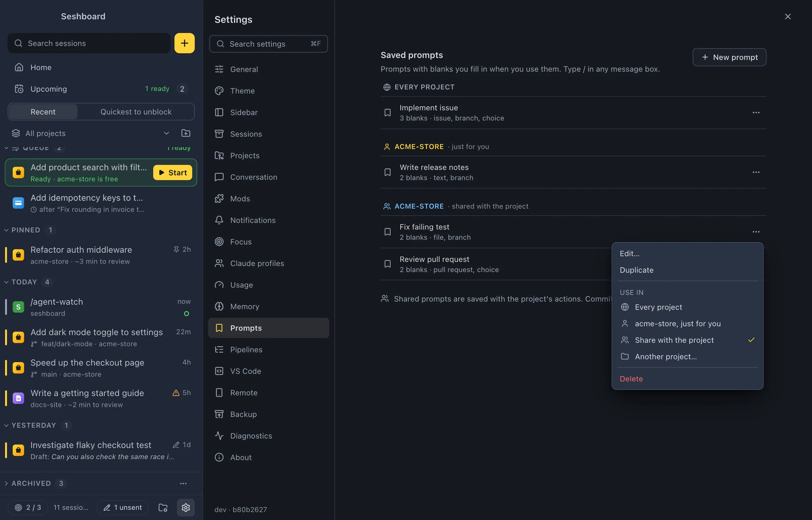Click the yellow new session plus button

pyautogui.click(x=184, y=43)
